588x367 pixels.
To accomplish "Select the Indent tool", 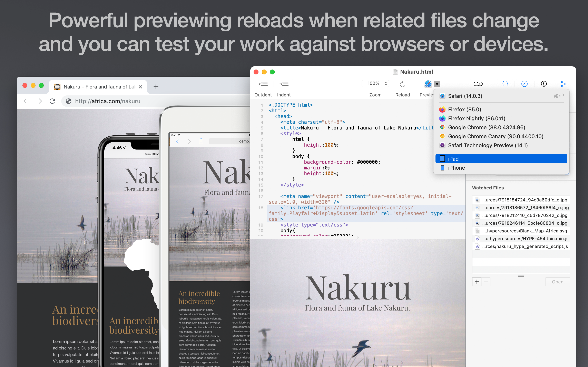I will pos(284,84).
